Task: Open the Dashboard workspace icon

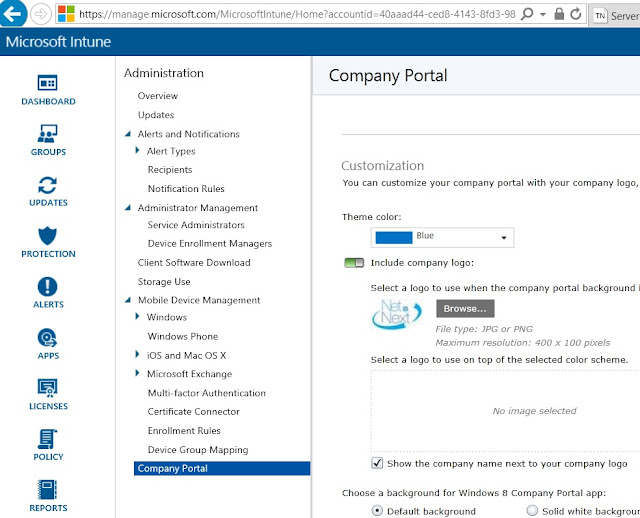Action: [x=47, y=84]
